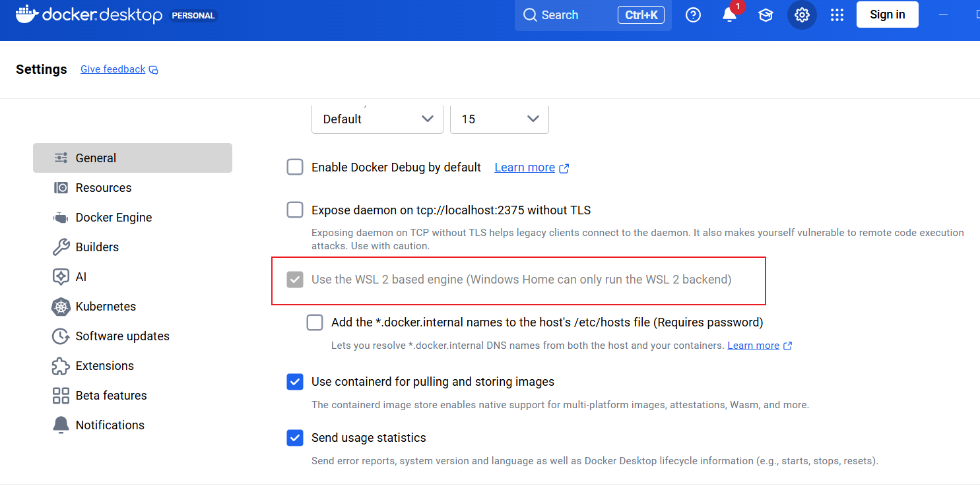
Task: Open the Learning Center graduation cap icon
Action: tap(766, 15)
